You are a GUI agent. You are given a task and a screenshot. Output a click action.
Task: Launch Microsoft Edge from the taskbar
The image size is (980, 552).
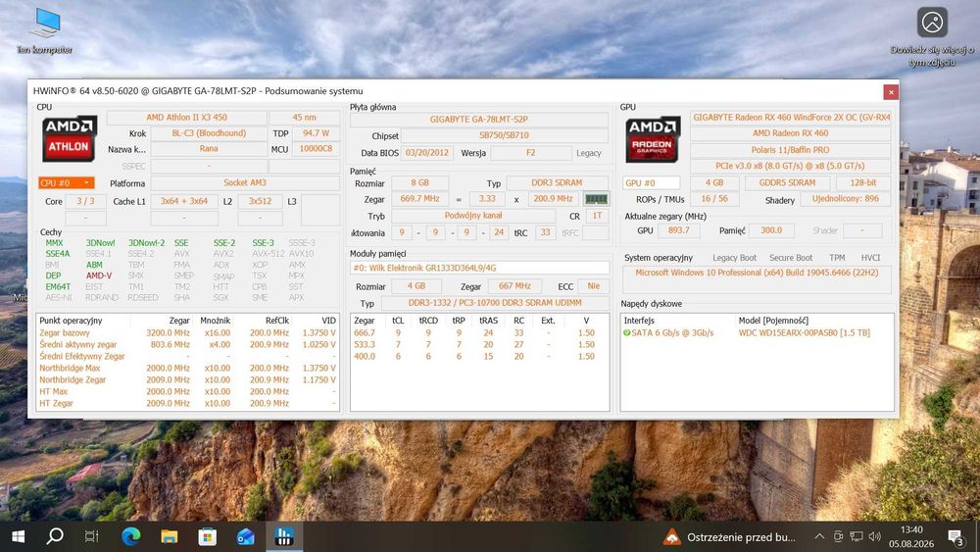tap(130, 536)
